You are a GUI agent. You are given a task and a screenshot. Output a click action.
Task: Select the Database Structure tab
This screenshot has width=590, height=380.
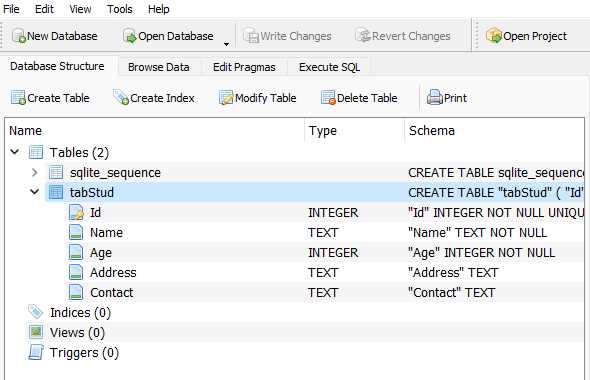tap(57, 66)
